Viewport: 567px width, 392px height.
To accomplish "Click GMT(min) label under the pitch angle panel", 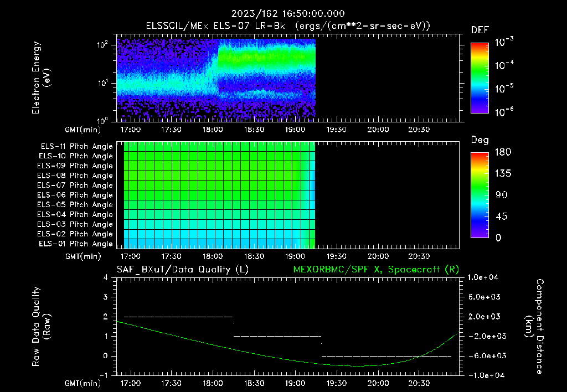I will (x=83, y=257).
